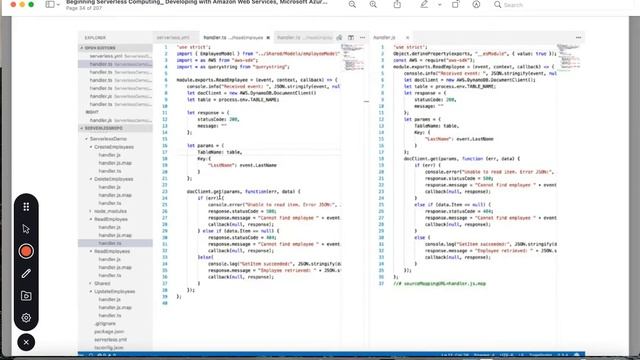
Task: Open left editor group more actions ellipsis
Action: point(362,38)
